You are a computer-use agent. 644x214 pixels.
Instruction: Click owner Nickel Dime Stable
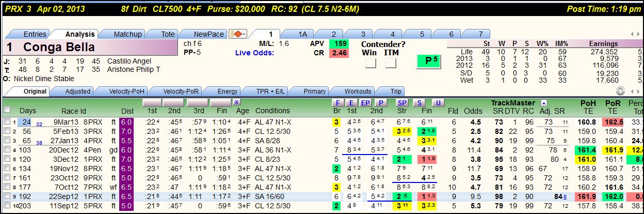[x=43, y=79]
